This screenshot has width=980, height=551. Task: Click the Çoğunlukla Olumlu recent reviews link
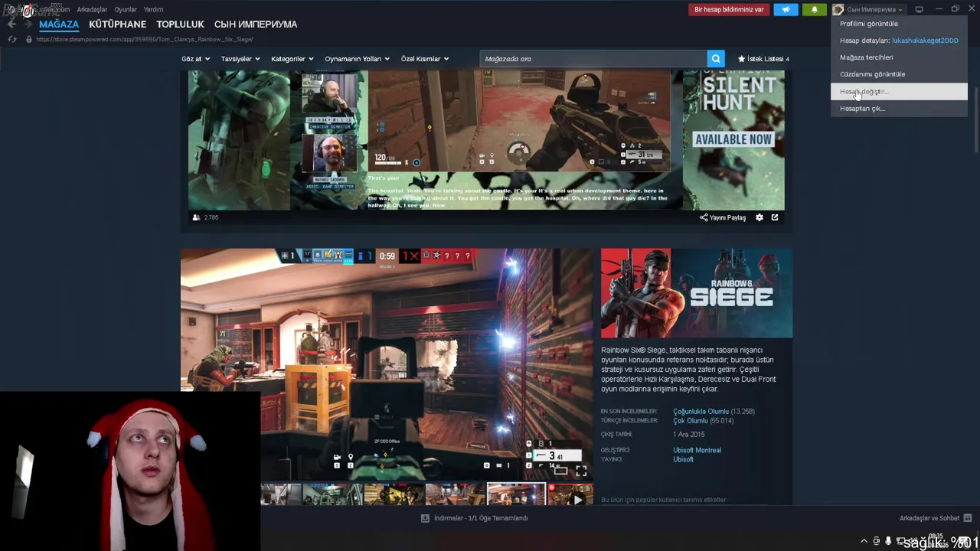[701, 412]
